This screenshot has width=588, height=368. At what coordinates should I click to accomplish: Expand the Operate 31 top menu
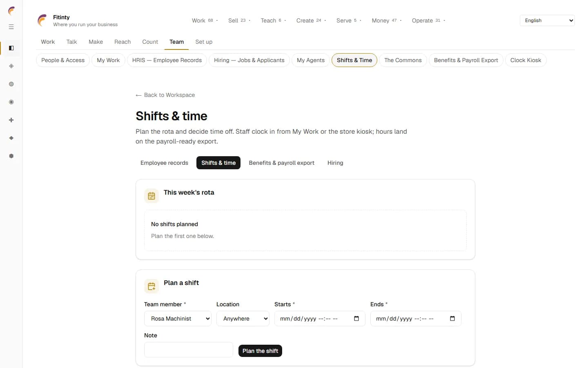(428, 20)
